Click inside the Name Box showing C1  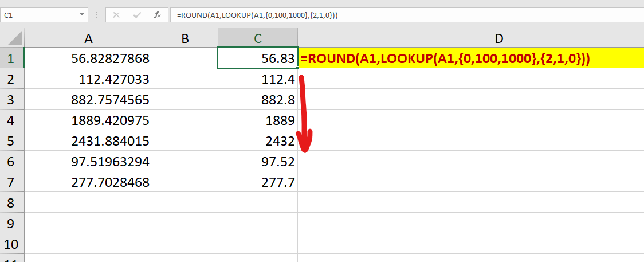coord(39,15)
